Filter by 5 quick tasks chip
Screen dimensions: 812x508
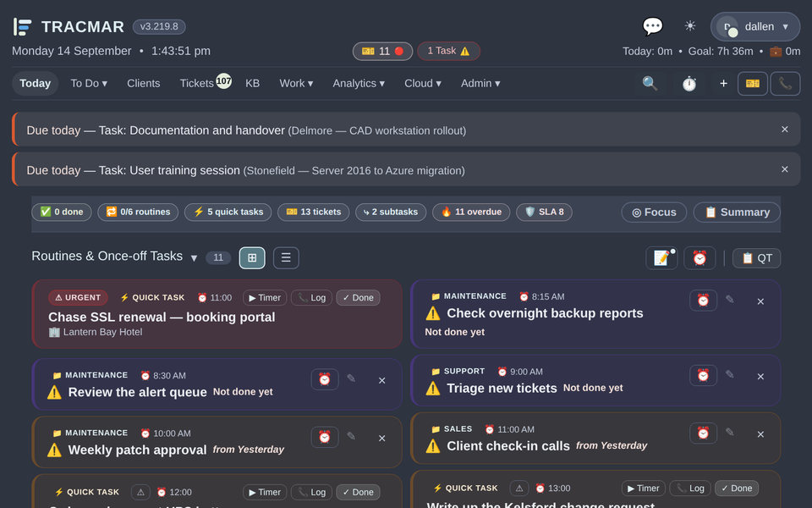[228, 212]
